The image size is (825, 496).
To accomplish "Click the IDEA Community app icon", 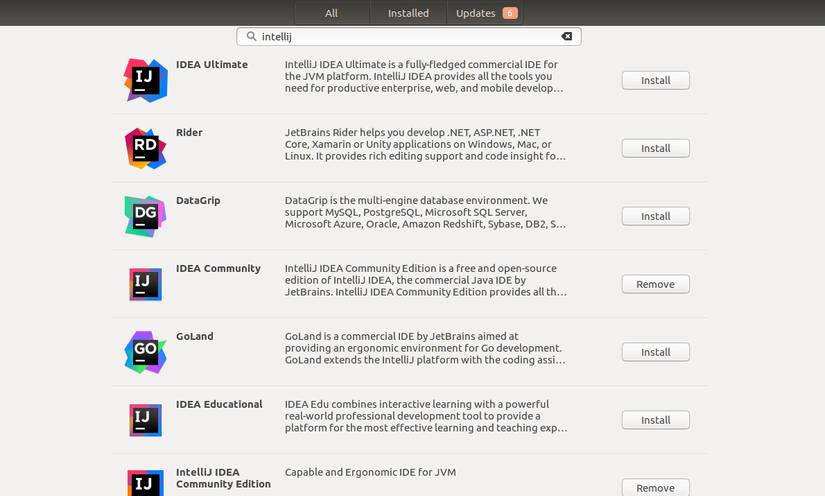I will pyautogui.click(x=145, y=284).
